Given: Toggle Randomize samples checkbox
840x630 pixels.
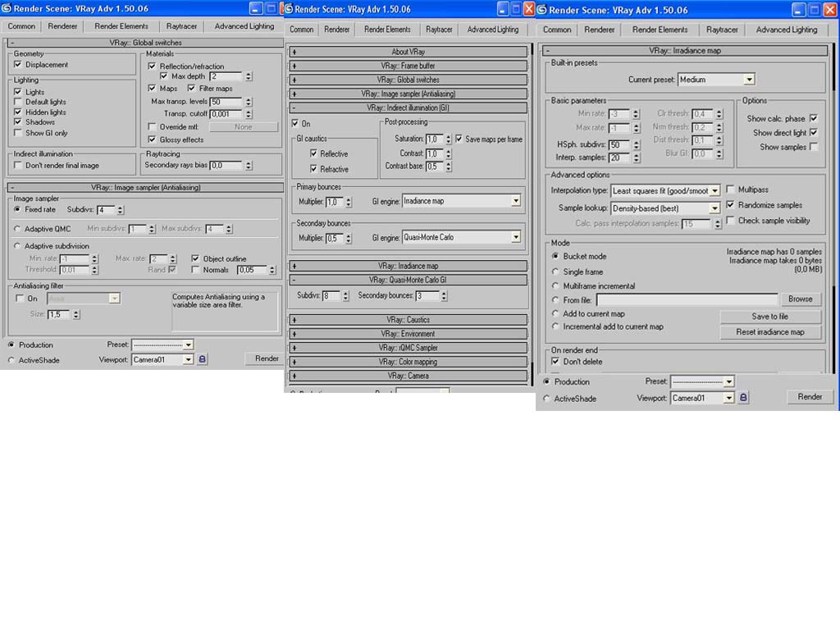Looking at the screenshot, I should (x=730, y=204).
